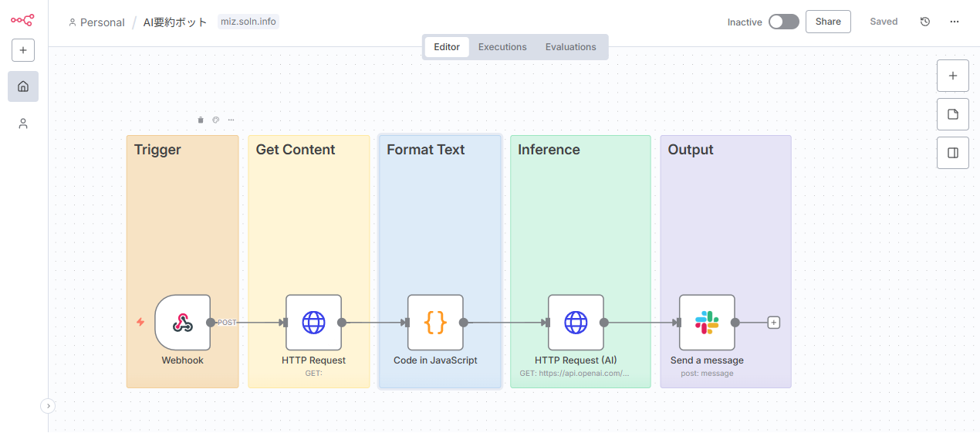Click the HTTP Request globe node in Get Content
The width and height of the screenshot is (980, 433).
coord(313,323)
